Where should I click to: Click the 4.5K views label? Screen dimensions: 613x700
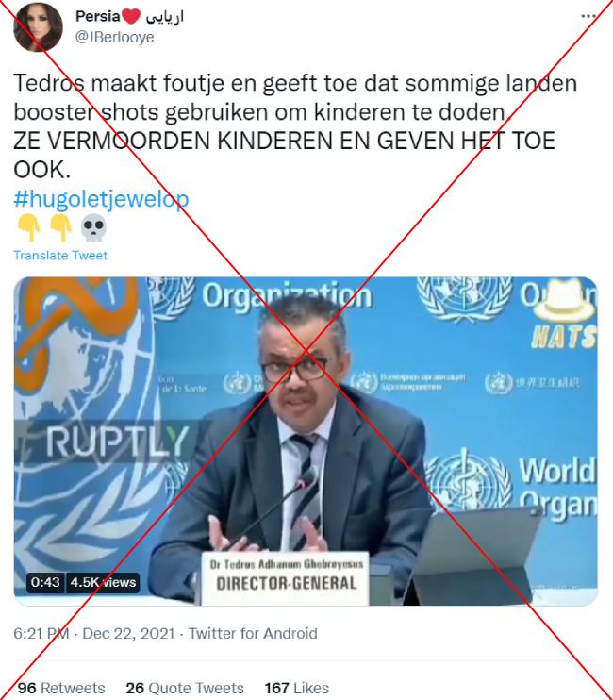tap(103, 582)
